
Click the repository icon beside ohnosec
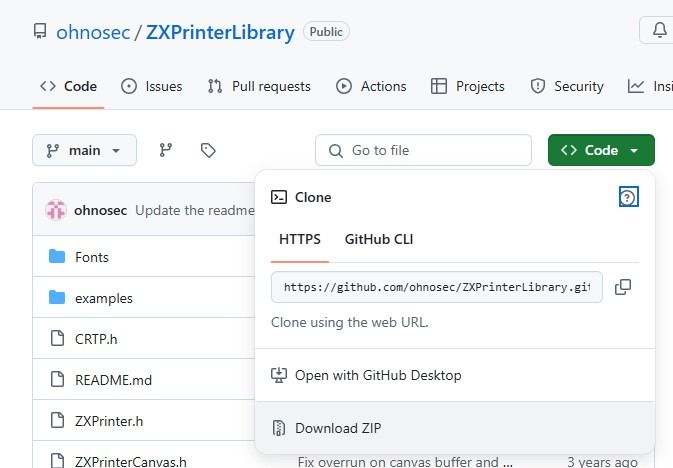[40, 31]
